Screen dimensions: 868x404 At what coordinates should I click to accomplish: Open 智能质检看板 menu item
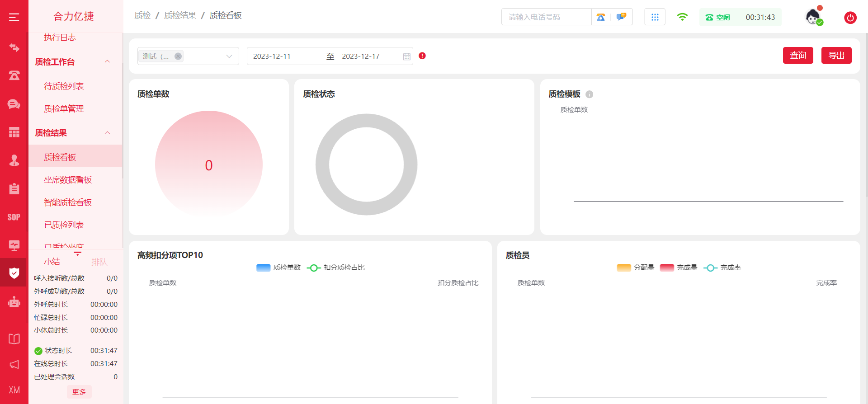coord(68,202)
